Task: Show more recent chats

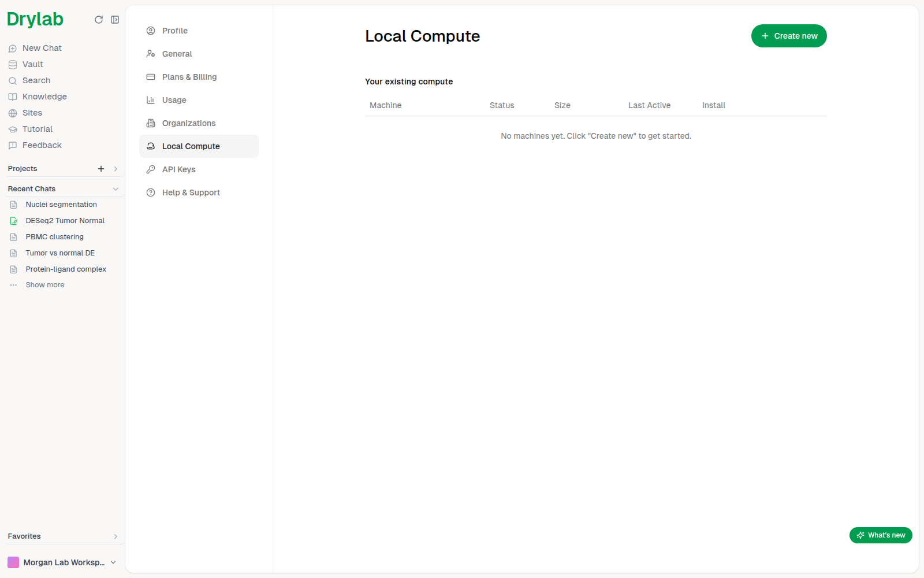Action: 45,285
